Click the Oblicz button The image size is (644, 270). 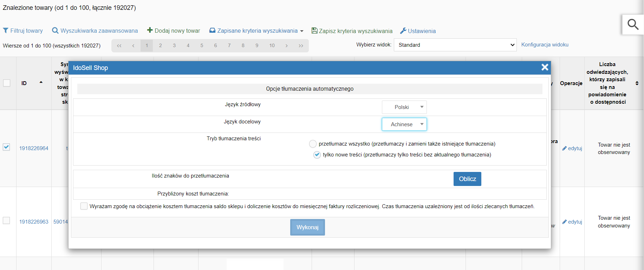tap(467, 179)
